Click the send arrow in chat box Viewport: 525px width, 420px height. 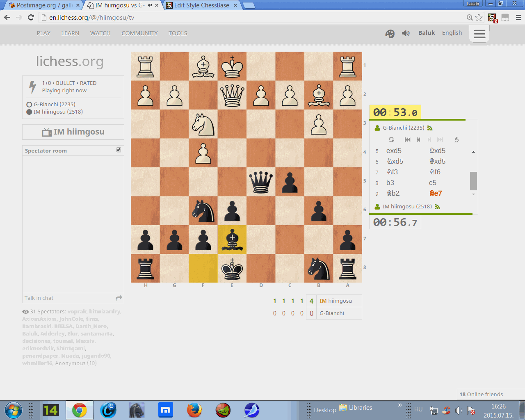click(119, 298)
